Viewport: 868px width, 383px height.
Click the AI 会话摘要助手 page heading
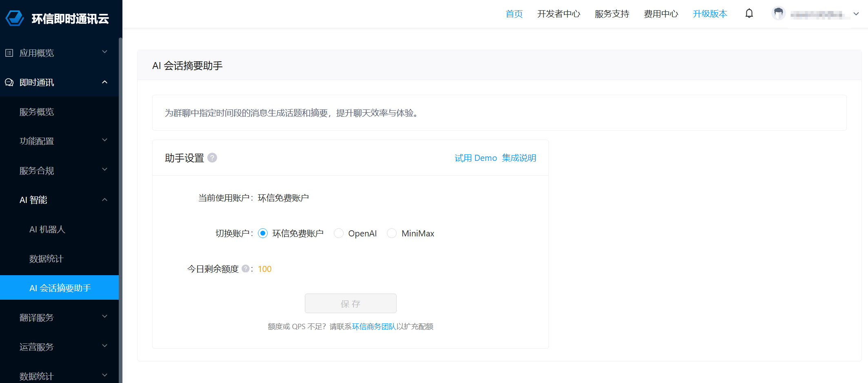point(187,66)
